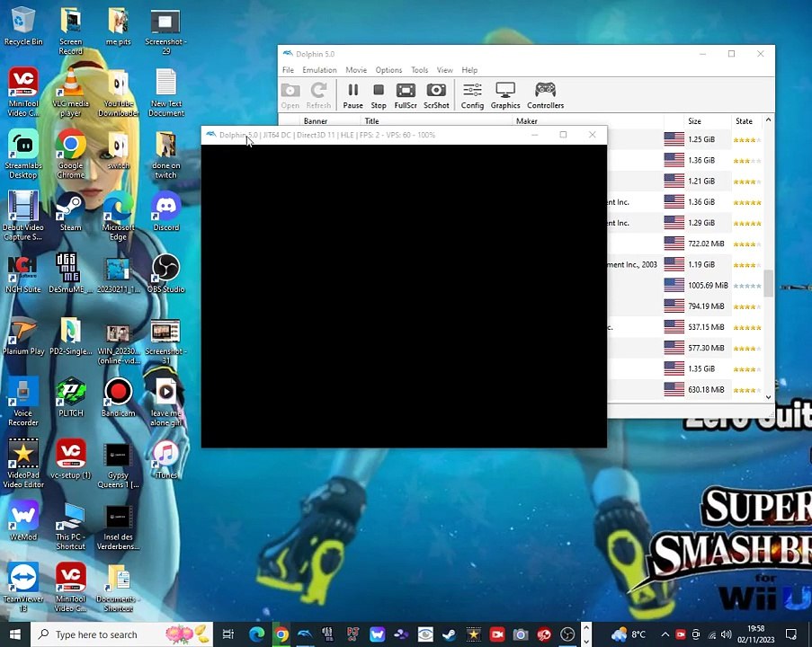Viewport: 812px width, 647px height.
Task: Open the taskbar volume control
Action: pos(727,634)
